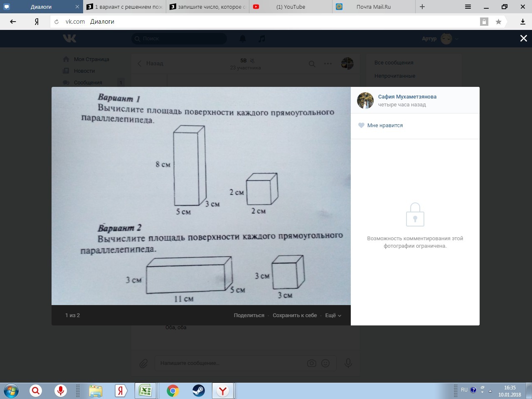
Task: Click the heart icon next to Мне нравится
Action: 361,126
